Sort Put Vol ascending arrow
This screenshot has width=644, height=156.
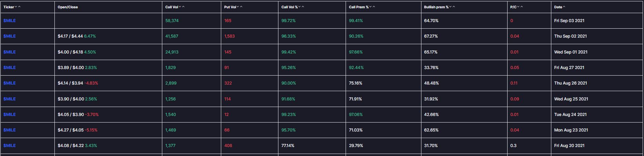241,7
